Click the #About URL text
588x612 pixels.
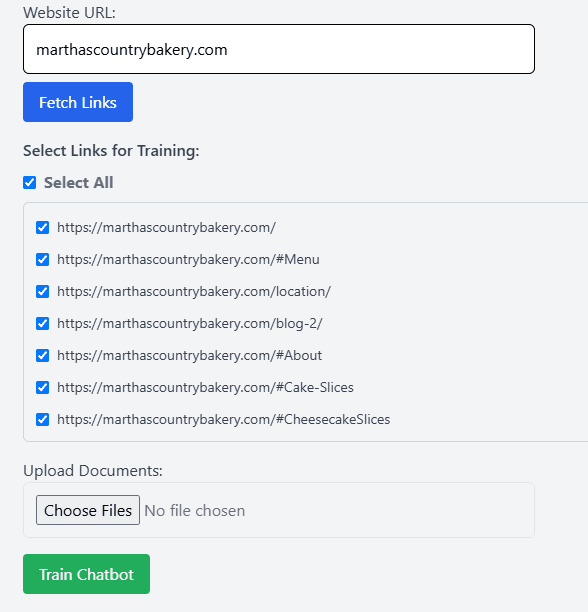[x=189, y=355]
